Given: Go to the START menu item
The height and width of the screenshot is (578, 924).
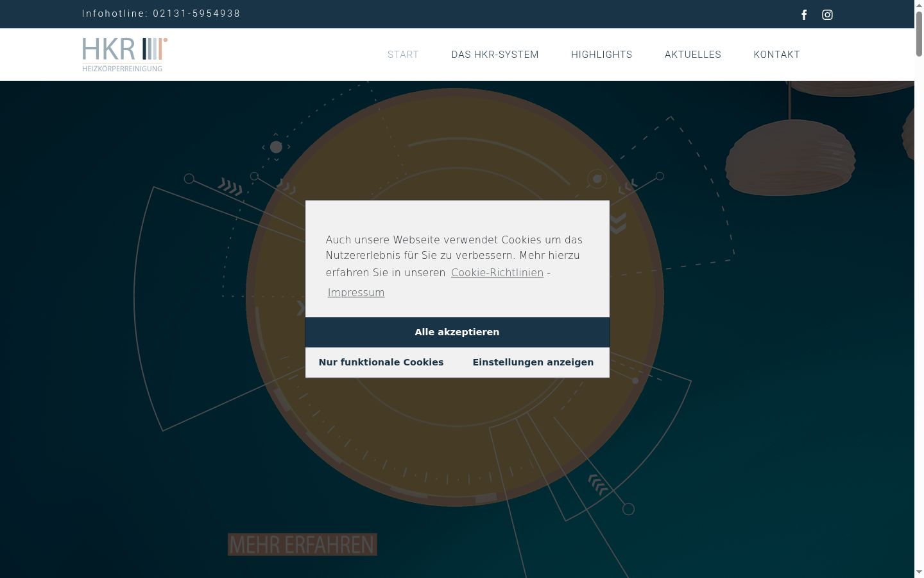Looking at the screenshot, I should tap(403, 55).
